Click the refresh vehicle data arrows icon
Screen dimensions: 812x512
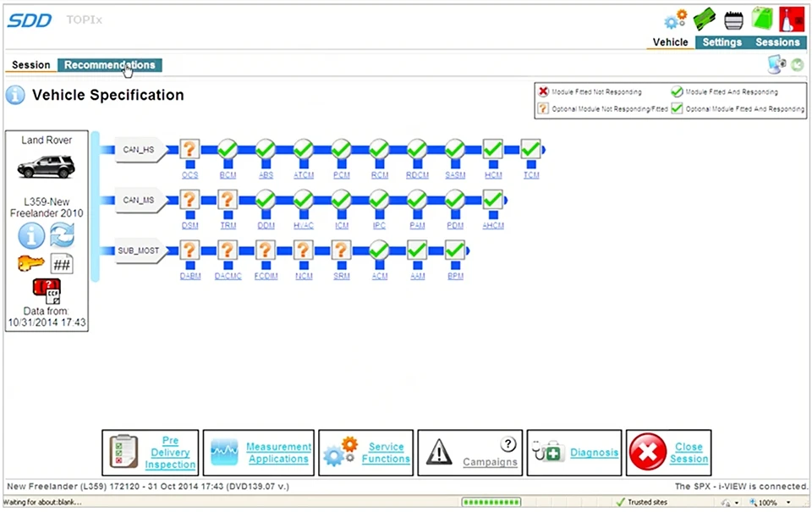pyautogui.click(x=62, y=234)
